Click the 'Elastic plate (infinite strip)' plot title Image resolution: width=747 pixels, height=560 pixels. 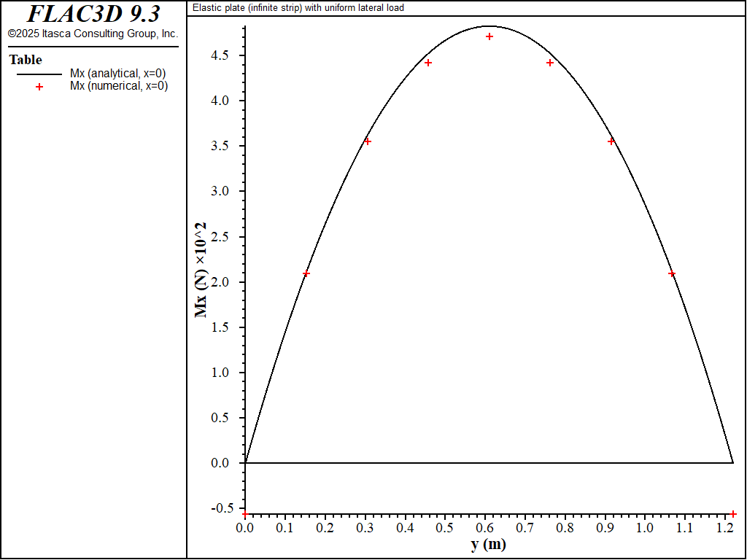(x=298, y=8)
